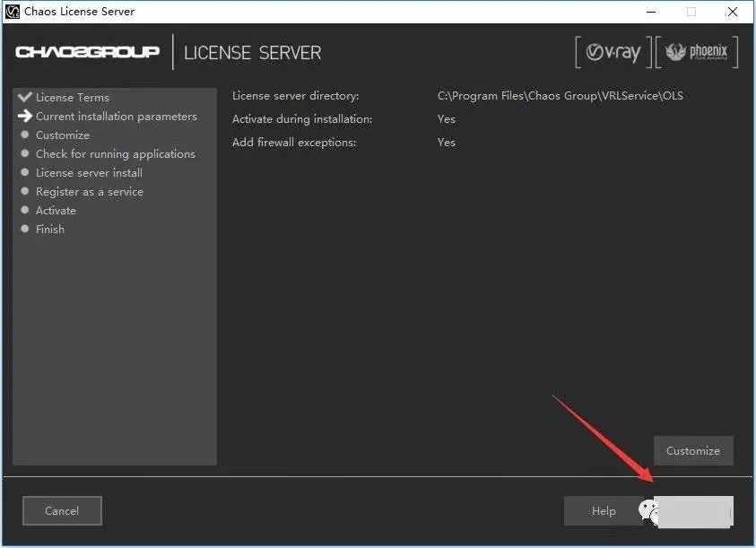Minimize the Chaos License Server window

(x=651, y=12)
